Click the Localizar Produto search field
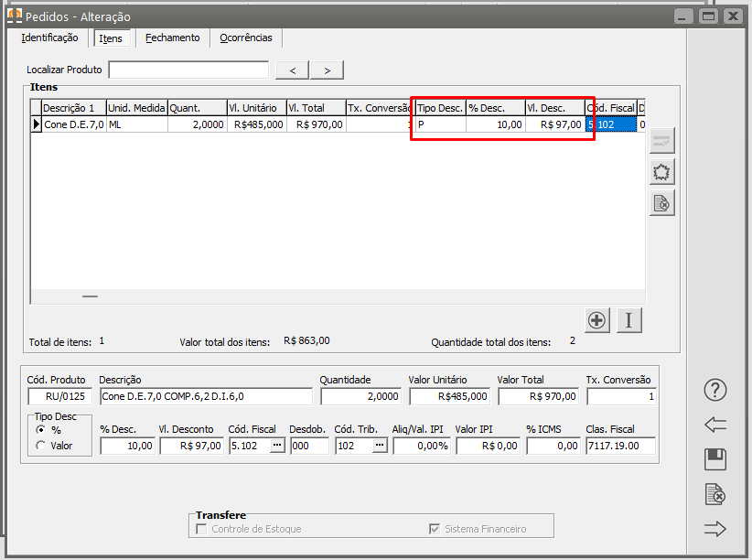752x560 pixels. pos(188,70)
